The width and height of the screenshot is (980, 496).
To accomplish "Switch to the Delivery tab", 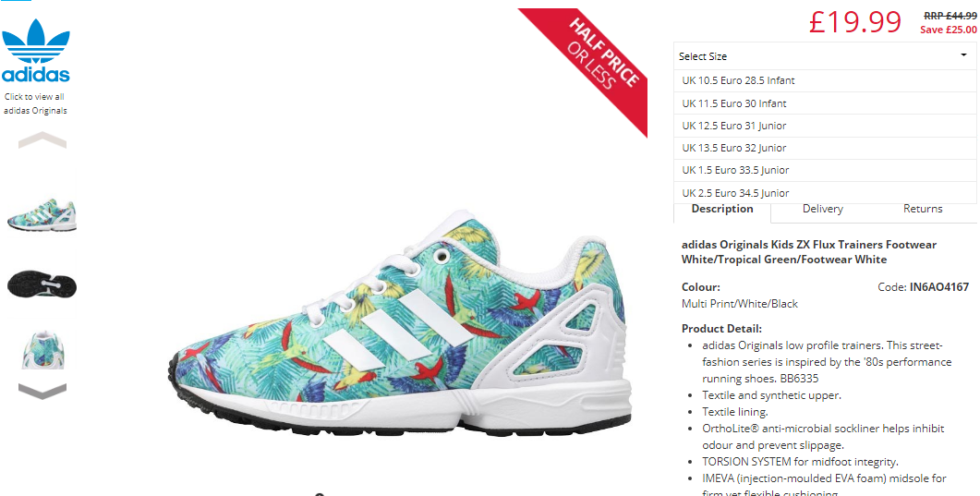I will point(822,209).
